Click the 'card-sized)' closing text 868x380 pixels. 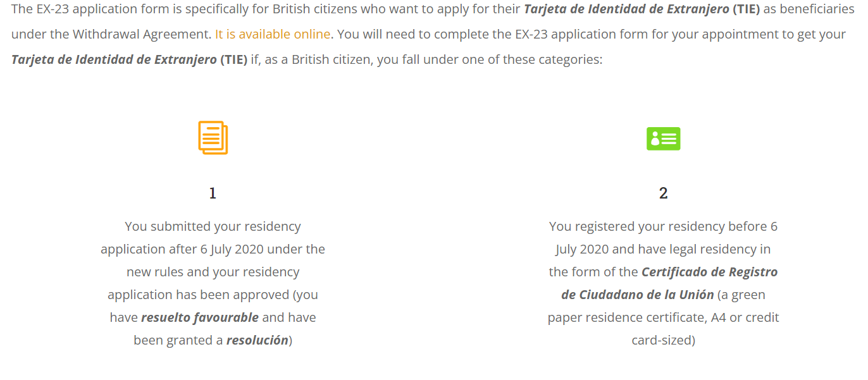[663, 340]
